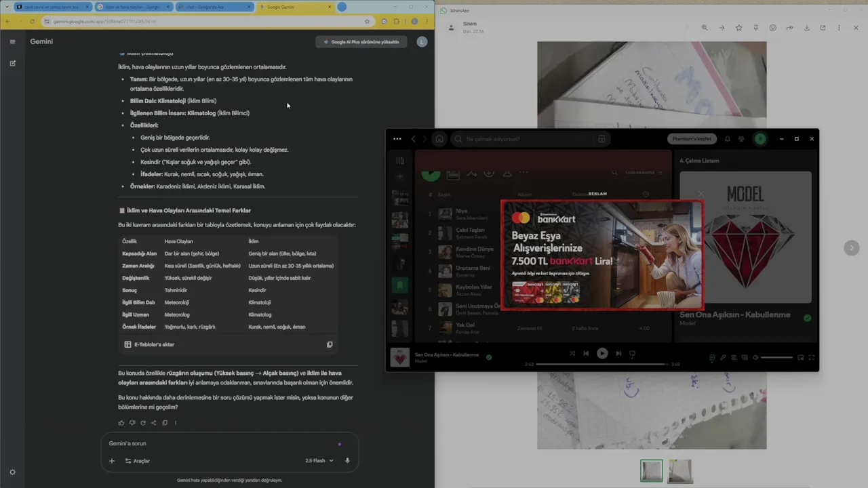The width and height of the screenshot is (868, 488).
Task: Open the 2.5 Flash model dropdown
Action: point(319,461)
